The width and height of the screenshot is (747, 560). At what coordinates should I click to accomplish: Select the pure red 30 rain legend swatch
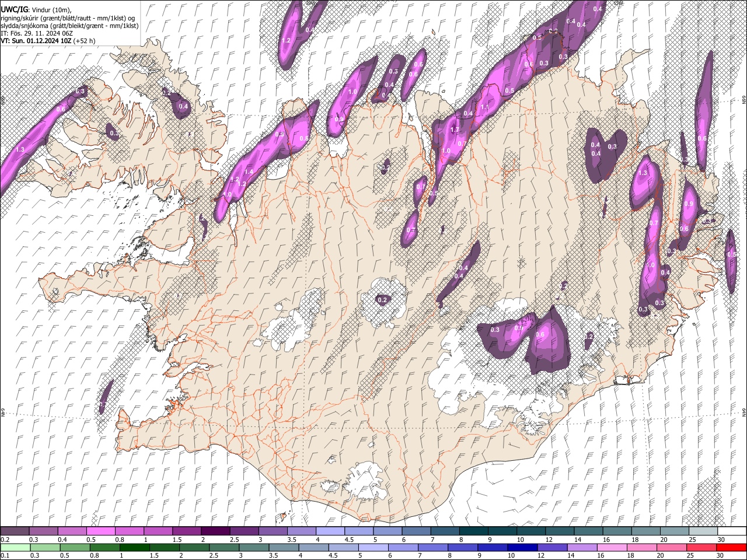click(x=732, y=547)
